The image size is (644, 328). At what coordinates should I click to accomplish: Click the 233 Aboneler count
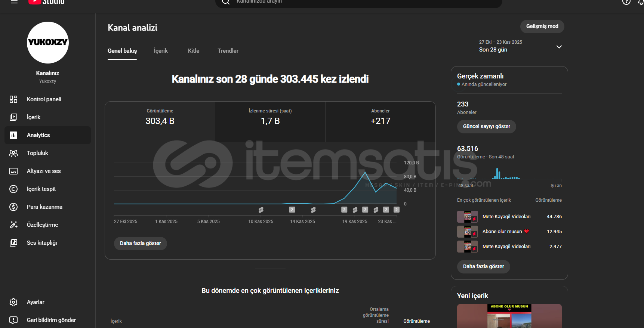[x=463, y=104]
